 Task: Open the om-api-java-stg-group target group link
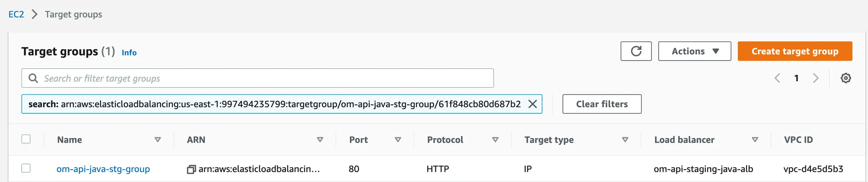(x=103, y=169)
